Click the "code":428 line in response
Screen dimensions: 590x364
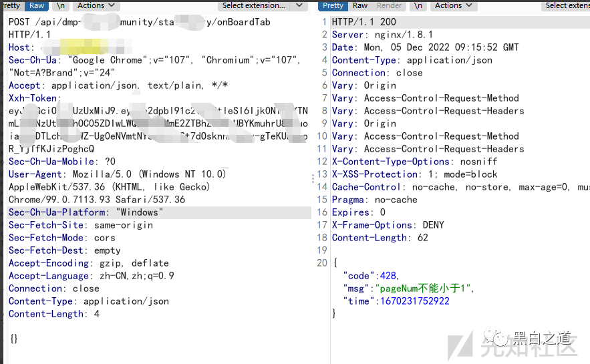(371, 276)
